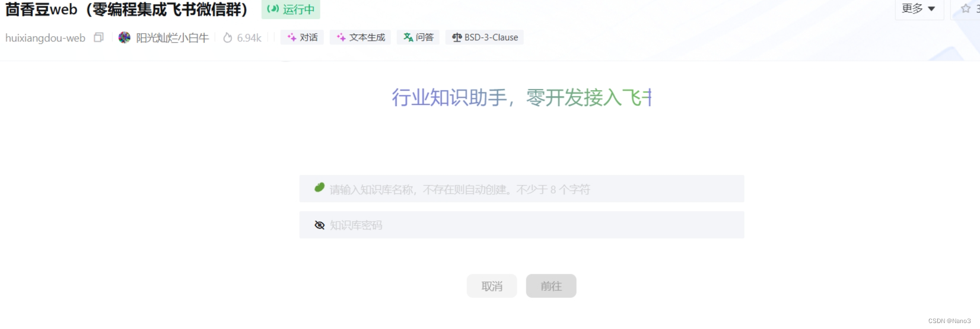
Task: Click the 前往 button
Action: 551,286
